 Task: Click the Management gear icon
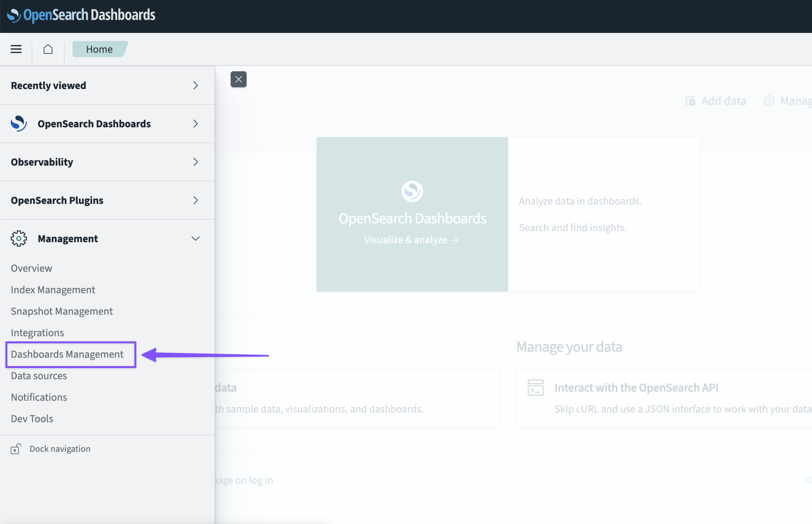pos(19,238)
